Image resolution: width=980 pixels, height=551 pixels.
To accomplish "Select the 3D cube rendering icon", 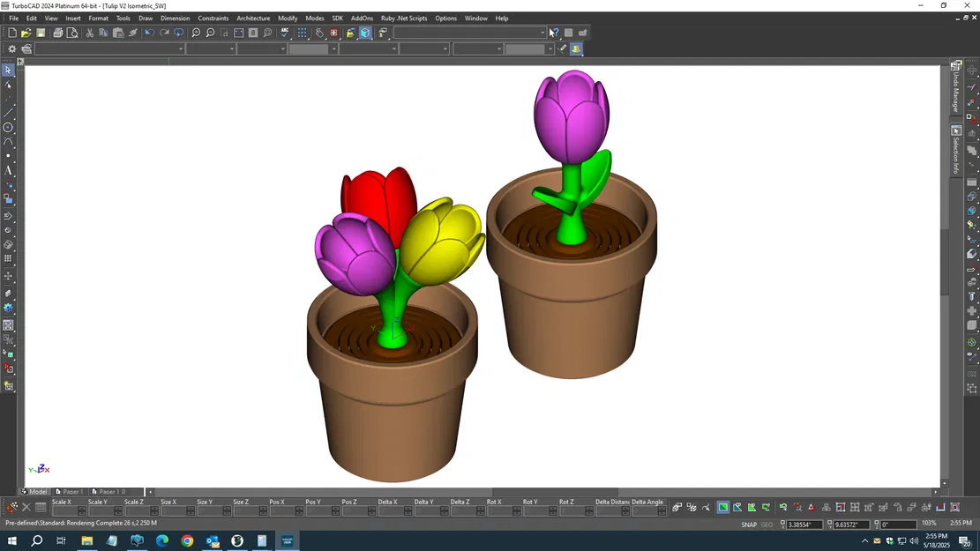I will coord(364,33).
